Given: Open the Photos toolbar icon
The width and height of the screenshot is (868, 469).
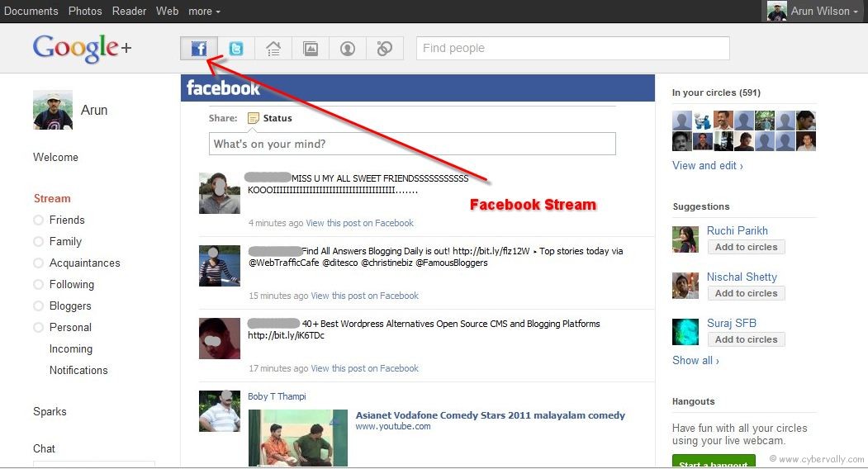Looking at the screenshot, I should (x=311, y=49).
